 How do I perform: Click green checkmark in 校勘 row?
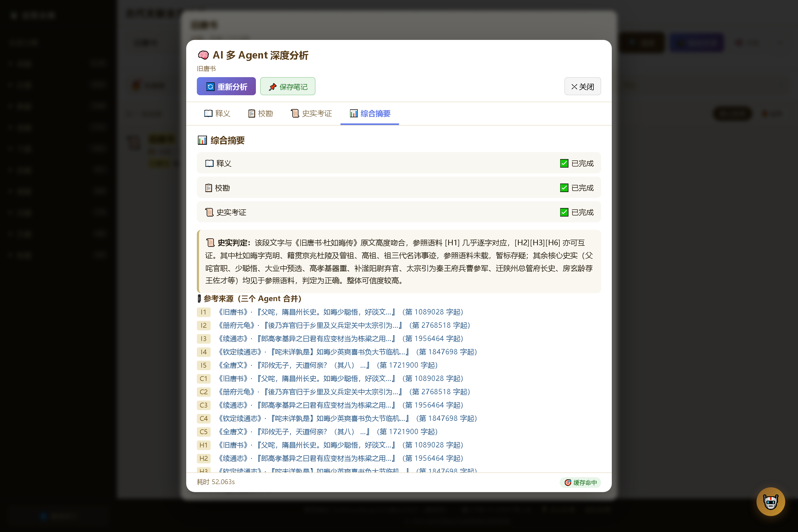[564, 188]
